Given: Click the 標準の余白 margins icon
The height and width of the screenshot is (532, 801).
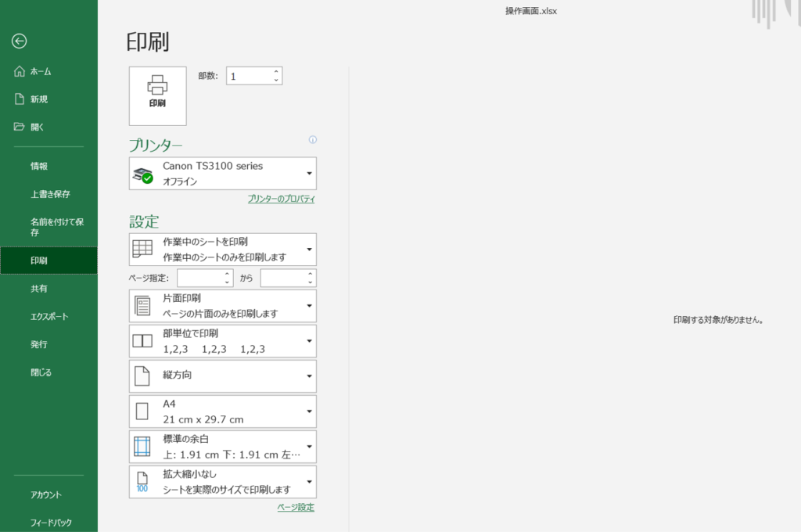Looking at the screenshot, I should pyautogui.click(x=142, y=446).
